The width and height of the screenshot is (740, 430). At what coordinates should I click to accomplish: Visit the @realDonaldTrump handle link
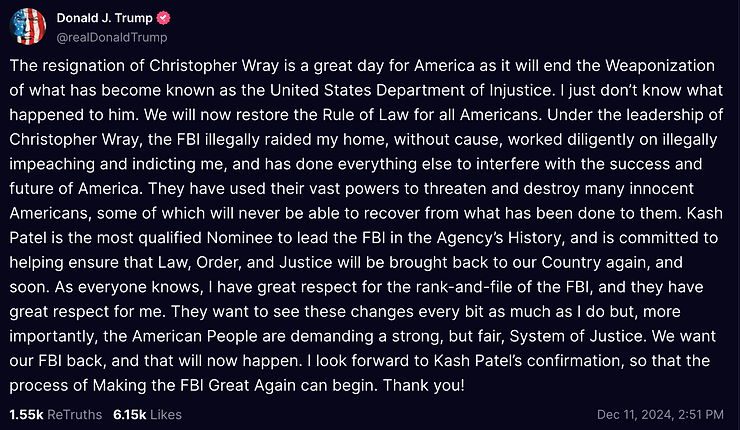pyautogui.click(x=112, y=37)
